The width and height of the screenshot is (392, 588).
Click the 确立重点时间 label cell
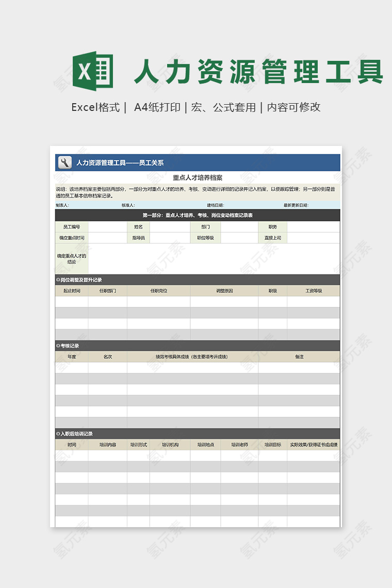72,238
